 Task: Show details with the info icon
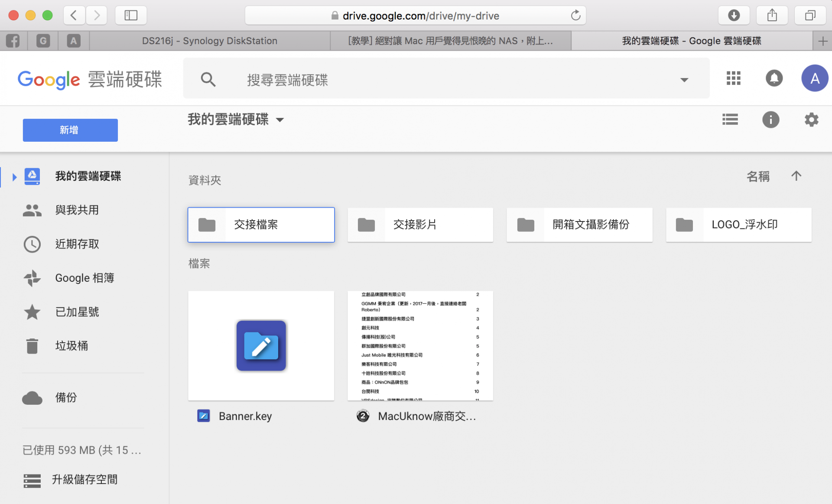tap(770, 120)
